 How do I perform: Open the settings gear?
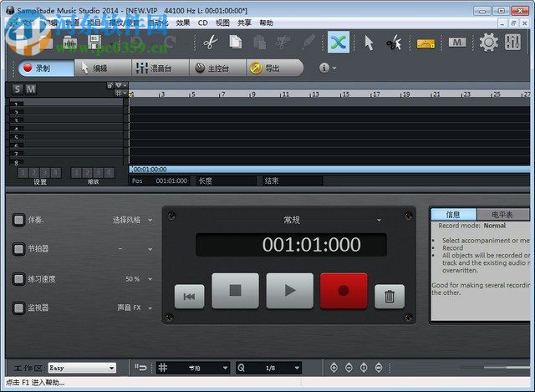tap(488, 43)
